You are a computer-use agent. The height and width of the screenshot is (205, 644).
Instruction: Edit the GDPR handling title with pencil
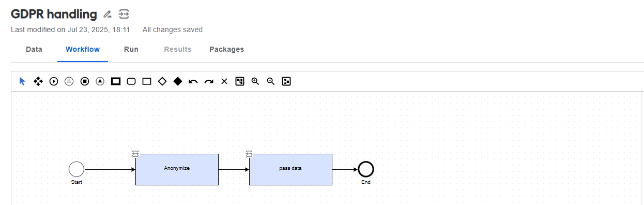(108, 14)
